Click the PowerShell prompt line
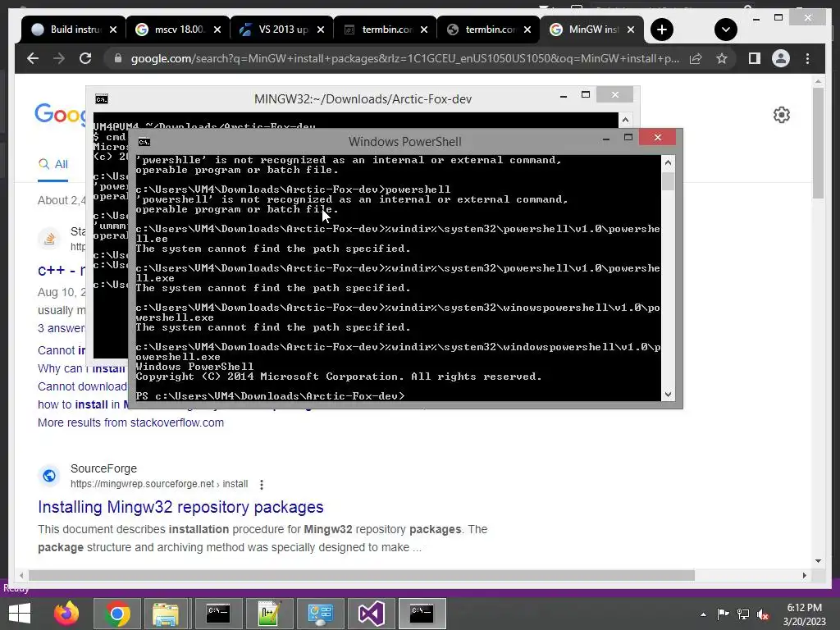840x630 pixels. click(270, 396)
